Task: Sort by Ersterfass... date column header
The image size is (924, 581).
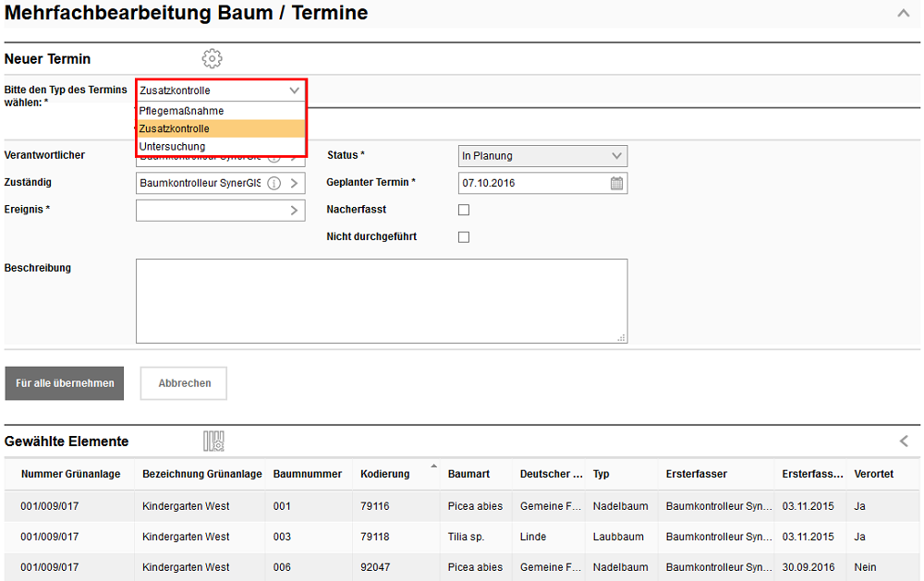Action: [812, 474]
